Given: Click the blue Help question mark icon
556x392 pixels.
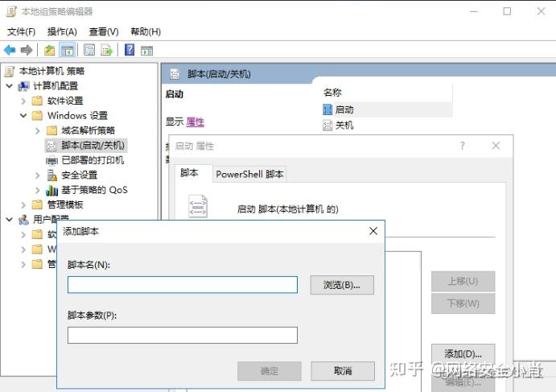Looking at the screenshot, I should [x=130, y=50].
